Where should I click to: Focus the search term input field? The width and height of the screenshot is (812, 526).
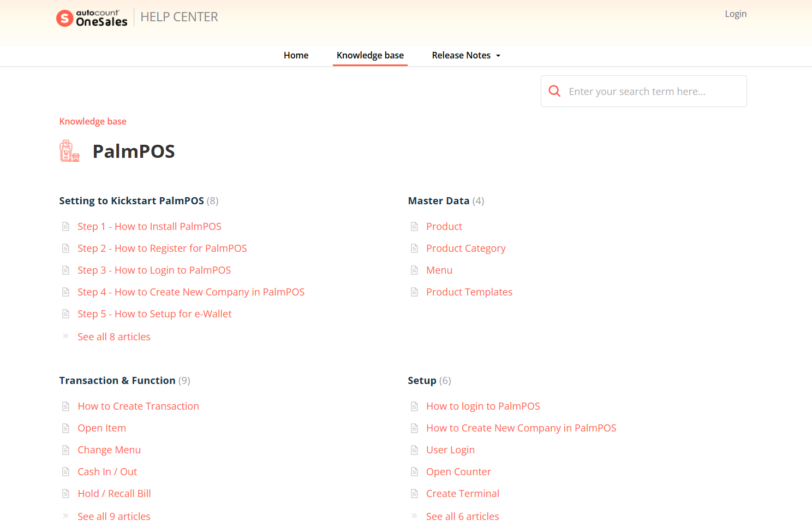[x=652, y=91]
